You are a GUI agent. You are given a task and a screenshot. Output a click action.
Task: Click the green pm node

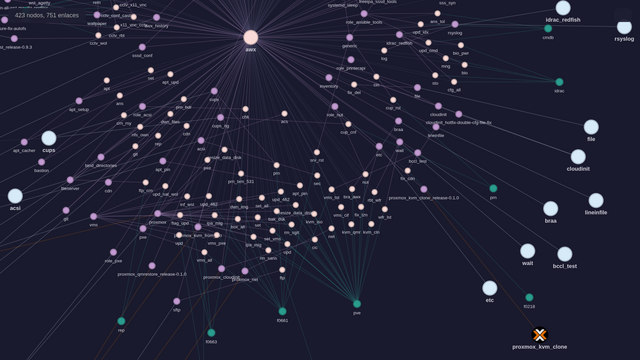point(493,188)
